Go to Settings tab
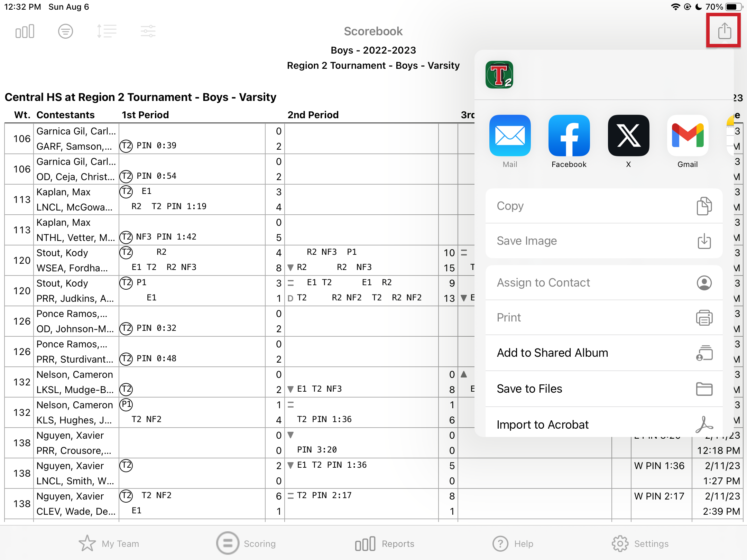 click(x=640, y=544)
